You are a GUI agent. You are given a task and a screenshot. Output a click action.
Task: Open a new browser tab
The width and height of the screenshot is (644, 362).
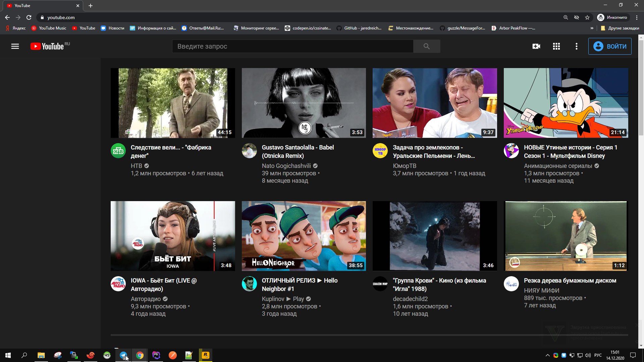91,6
